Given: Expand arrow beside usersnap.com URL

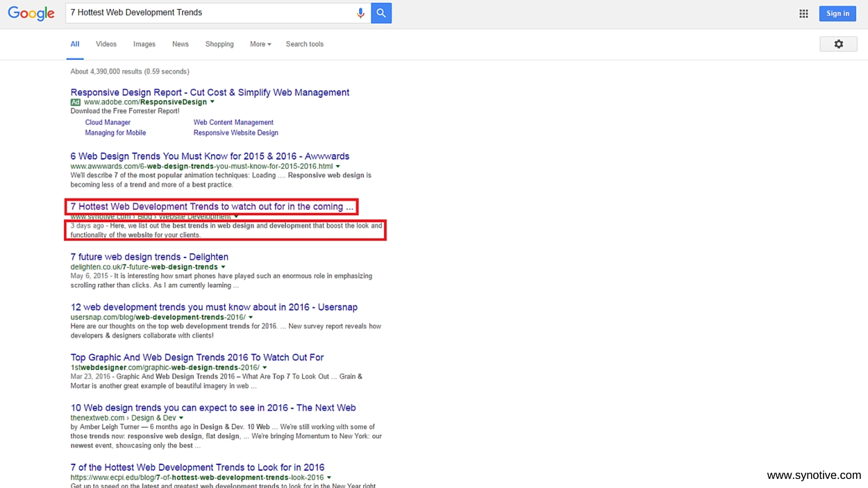Looking at the screenshot, I should (251, 317).
